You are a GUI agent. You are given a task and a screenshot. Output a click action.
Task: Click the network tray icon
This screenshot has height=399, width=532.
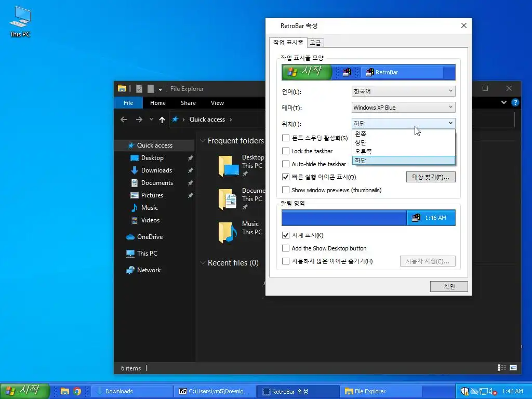[x=484, y=391]
